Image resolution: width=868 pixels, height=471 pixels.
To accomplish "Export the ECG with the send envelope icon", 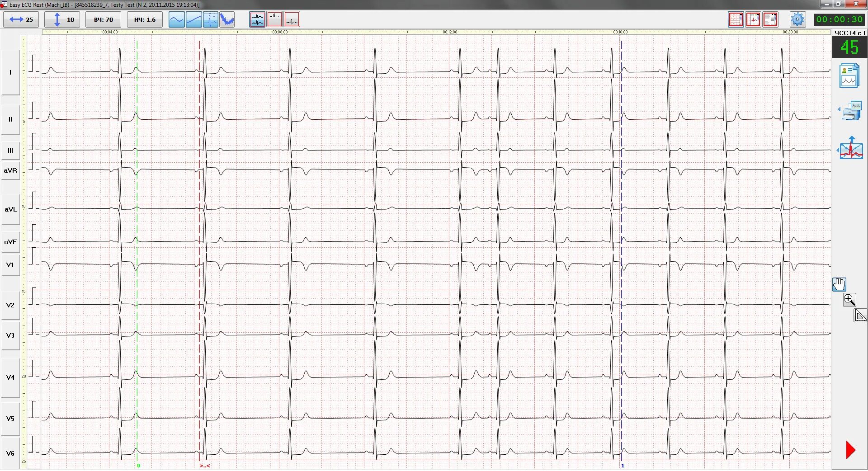I will pyautogui.click(x=852, y=148).
